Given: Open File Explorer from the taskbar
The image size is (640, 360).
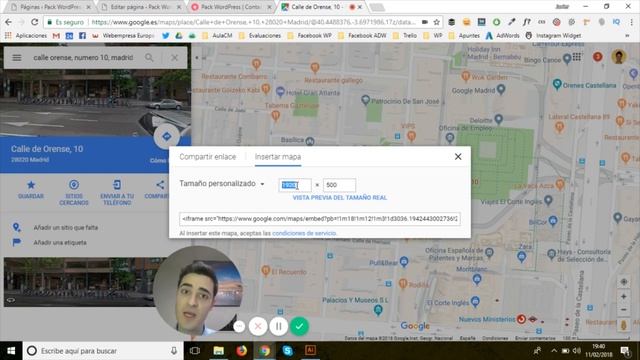Looking at the screenshot, I should click(x=219, y=351).
